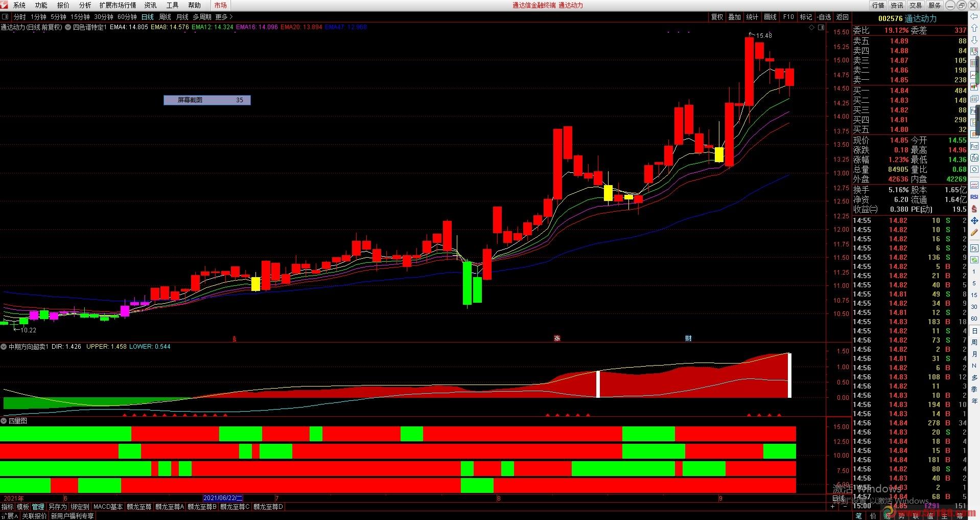Click the red application logo icon
980x520 pixels.
click(5, 5)
